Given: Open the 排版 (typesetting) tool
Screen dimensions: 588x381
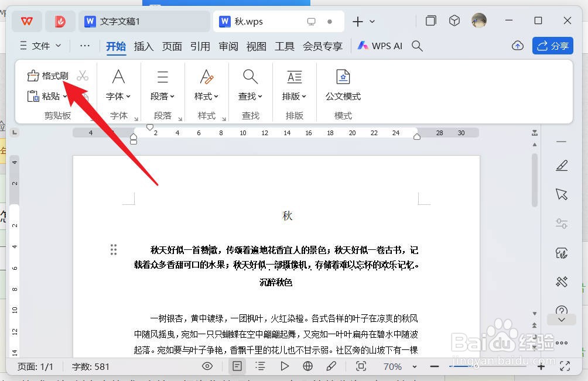Looking at the screenshot, I should click(294, 82).
